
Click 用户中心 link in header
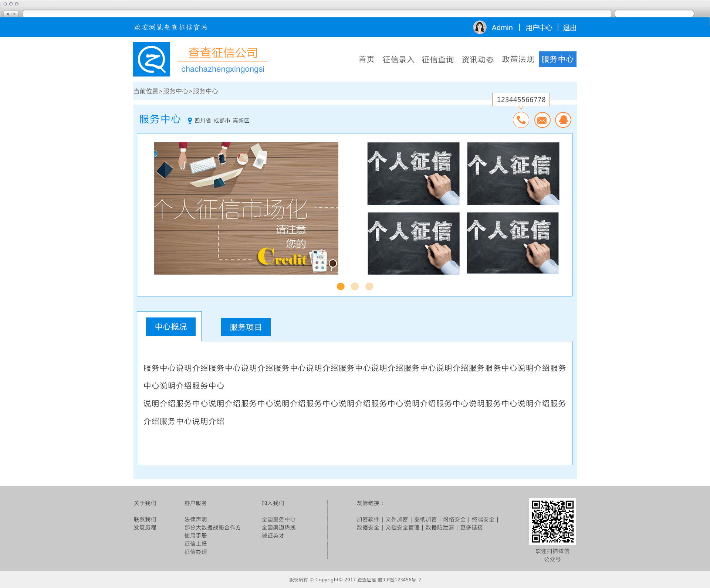coord(539,28)
